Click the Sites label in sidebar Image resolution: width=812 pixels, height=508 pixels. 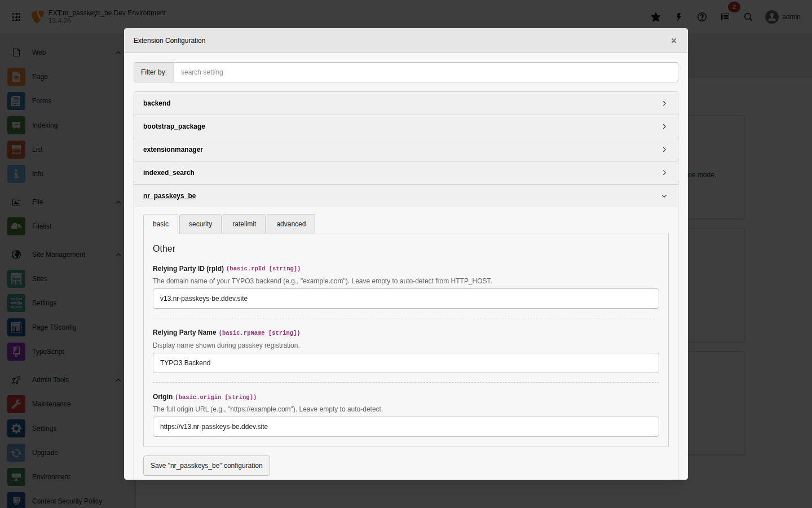point(39,279)
